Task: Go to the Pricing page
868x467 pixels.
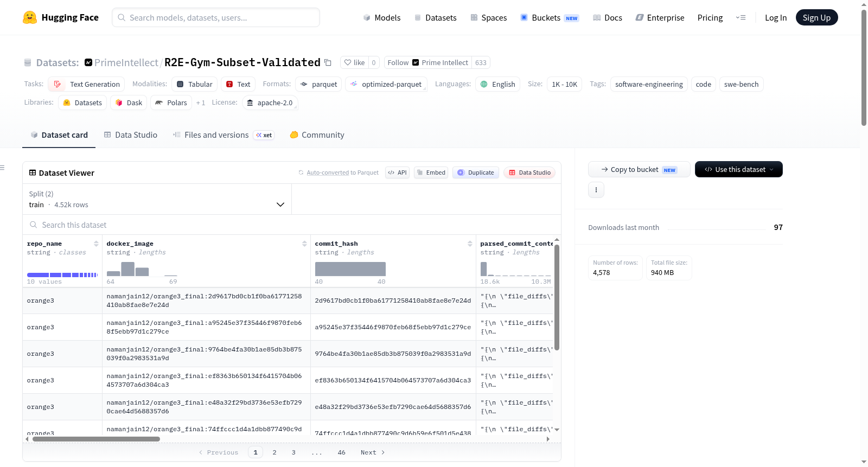Action: pyautogui.click(x=710, y=18)
